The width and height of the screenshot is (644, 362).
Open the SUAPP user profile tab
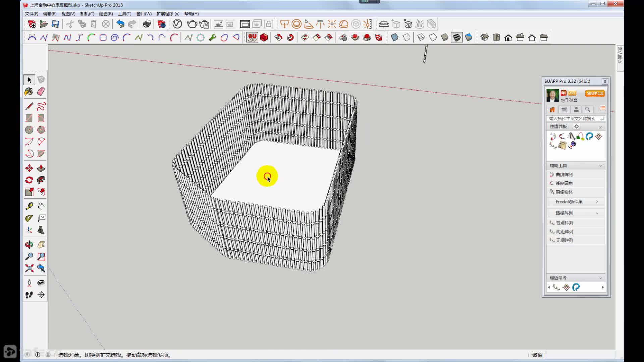(576, 109)
